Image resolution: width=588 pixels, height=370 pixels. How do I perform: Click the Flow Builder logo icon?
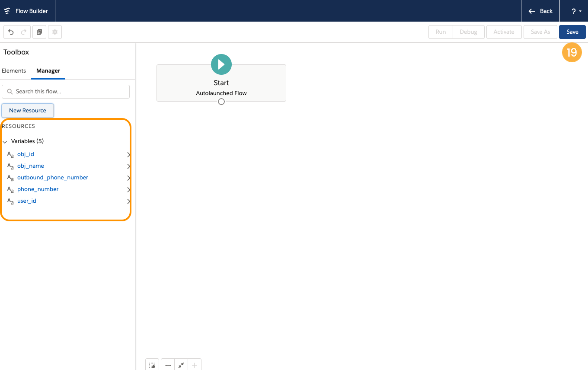(6, 11)
